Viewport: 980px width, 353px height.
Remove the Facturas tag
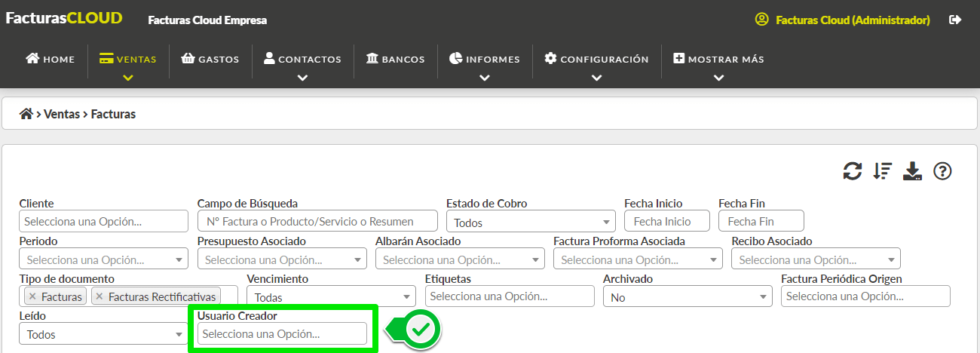(32, 296)
